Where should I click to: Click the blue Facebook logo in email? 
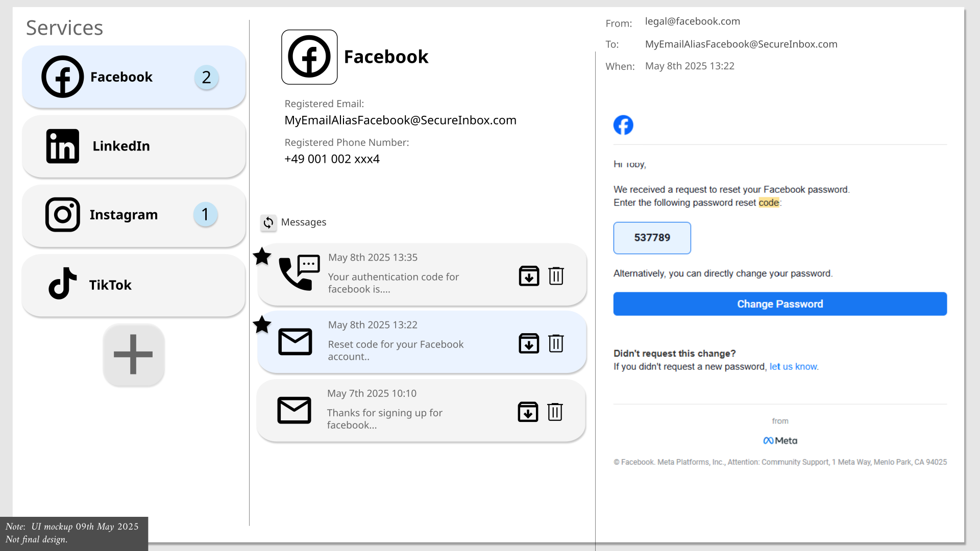(x=623, y=125)
